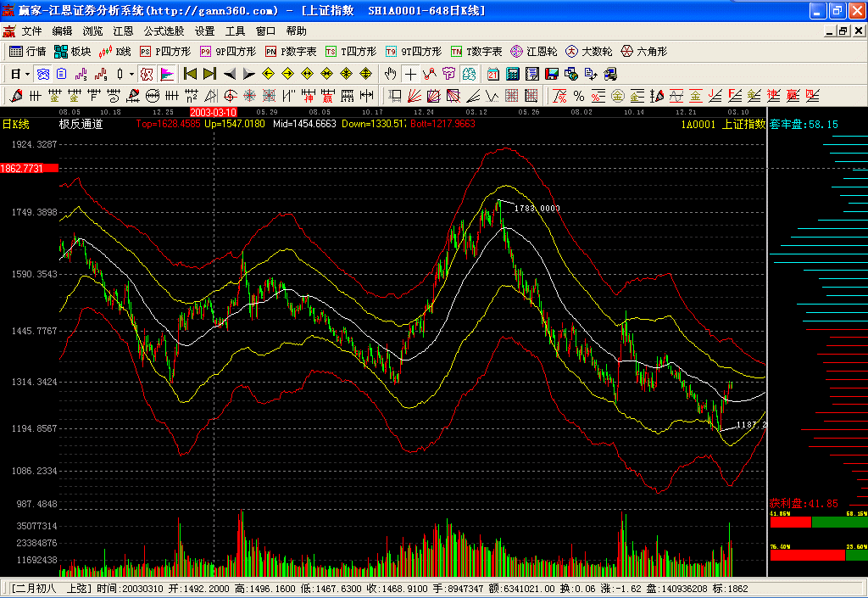Click the 大数轮 toolbar button

(x=589, y=52)
